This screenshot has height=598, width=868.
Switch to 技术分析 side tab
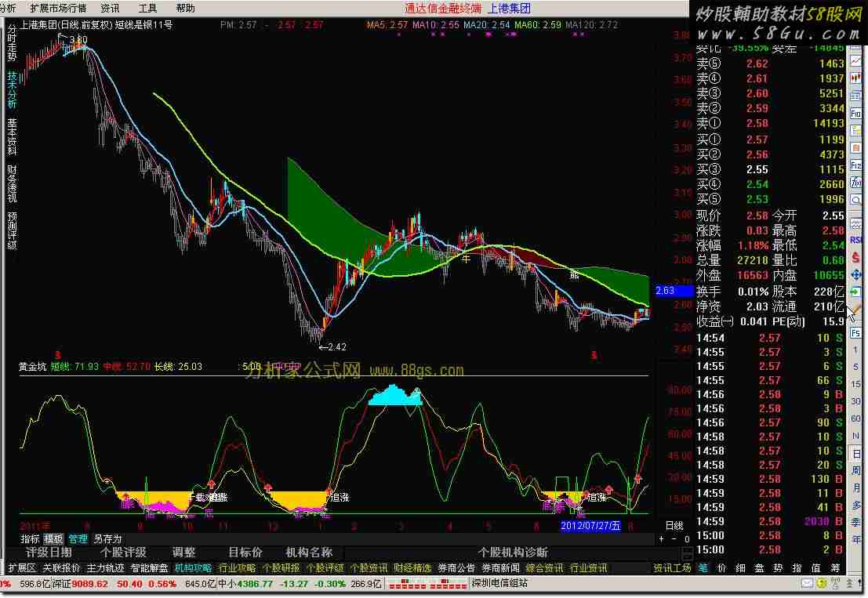point(12,89)
